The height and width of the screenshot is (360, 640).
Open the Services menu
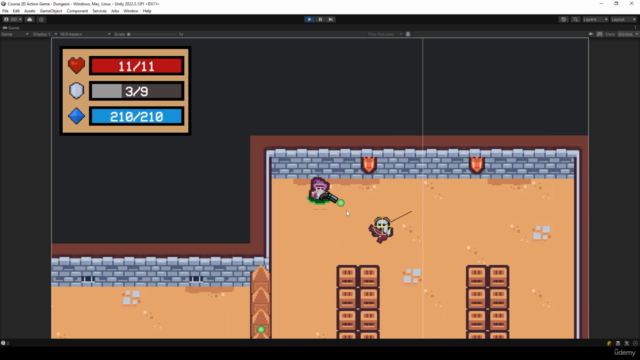[99, 11]
